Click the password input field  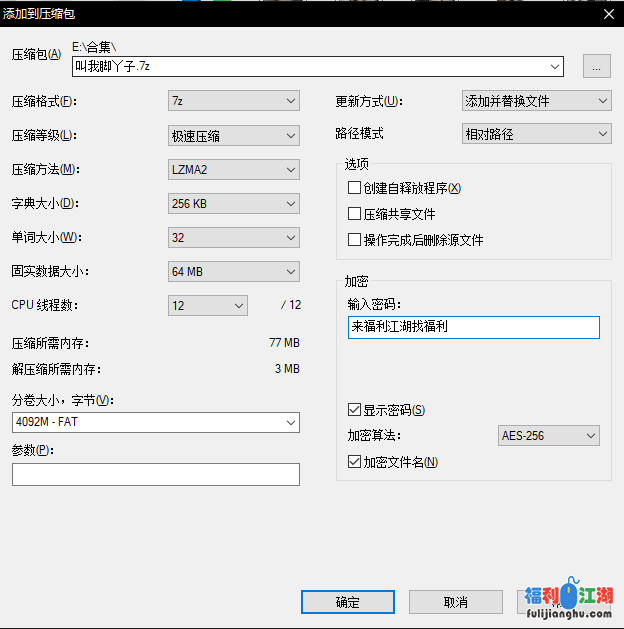473,327
